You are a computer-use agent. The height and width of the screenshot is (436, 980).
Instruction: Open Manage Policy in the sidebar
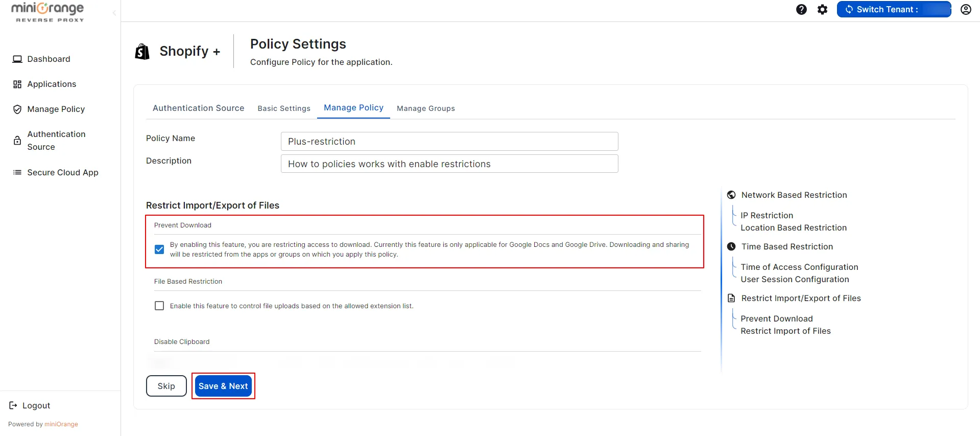[x=56, y=109]
